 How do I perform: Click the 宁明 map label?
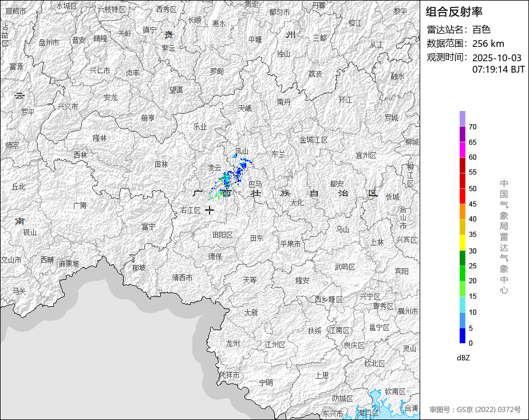click(x=266, y=383)
